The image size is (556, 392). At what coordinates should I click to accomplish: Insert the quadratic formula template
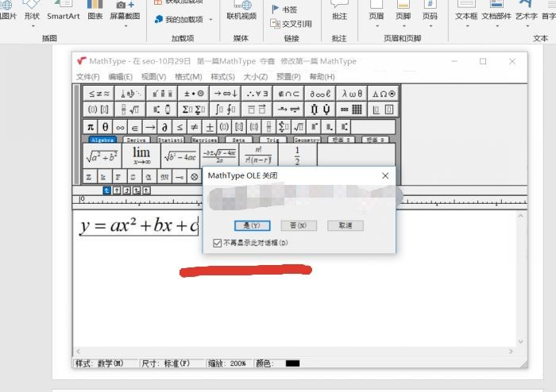219,155
